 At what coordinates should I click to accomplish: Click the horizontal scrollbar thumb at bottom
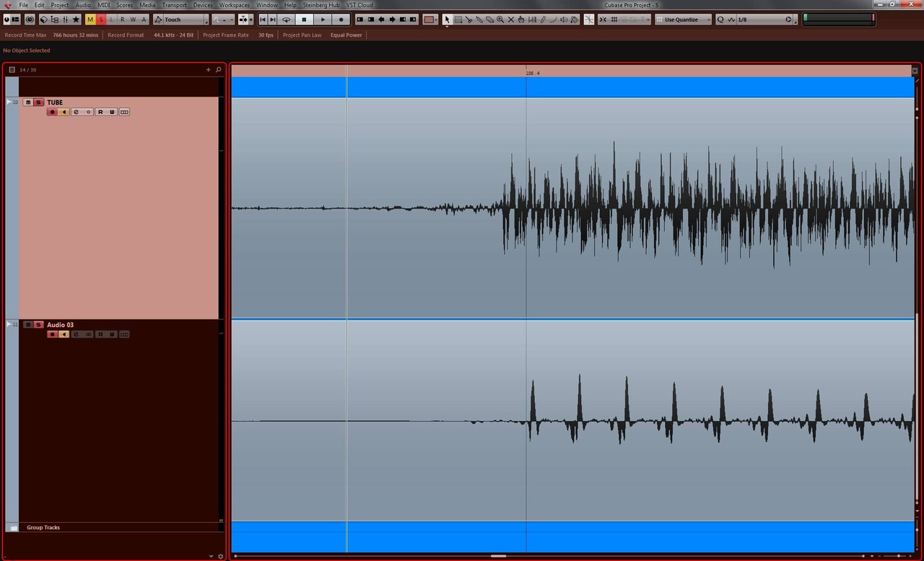[498, 556]
